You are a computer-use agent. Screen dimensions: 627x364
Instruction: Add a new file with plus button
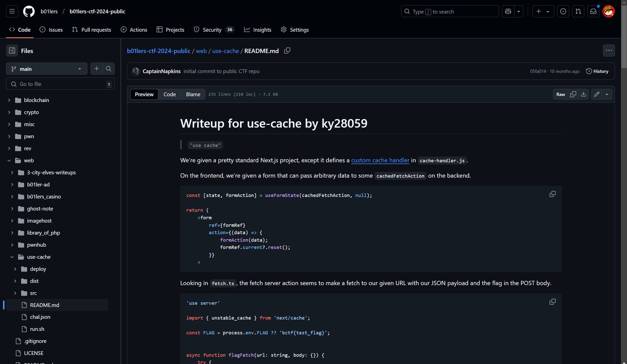(x=97, y=69)
